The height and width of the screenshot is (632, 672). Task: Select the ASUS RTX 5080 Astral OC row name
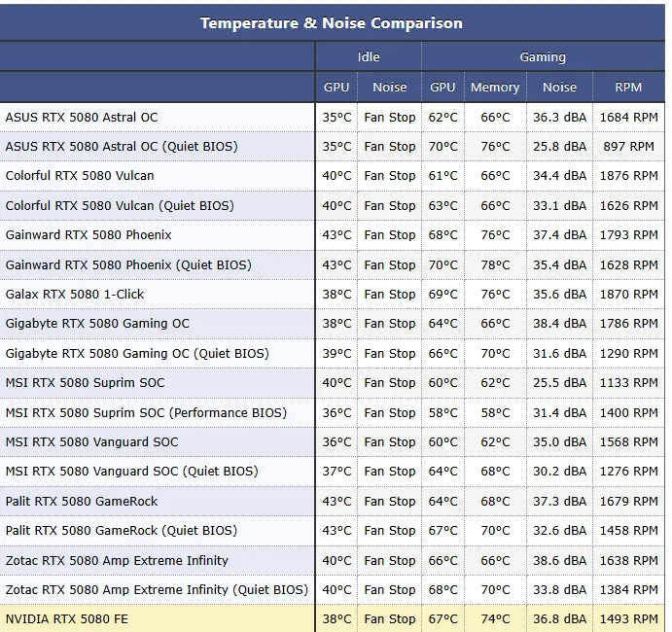point(82,117)
